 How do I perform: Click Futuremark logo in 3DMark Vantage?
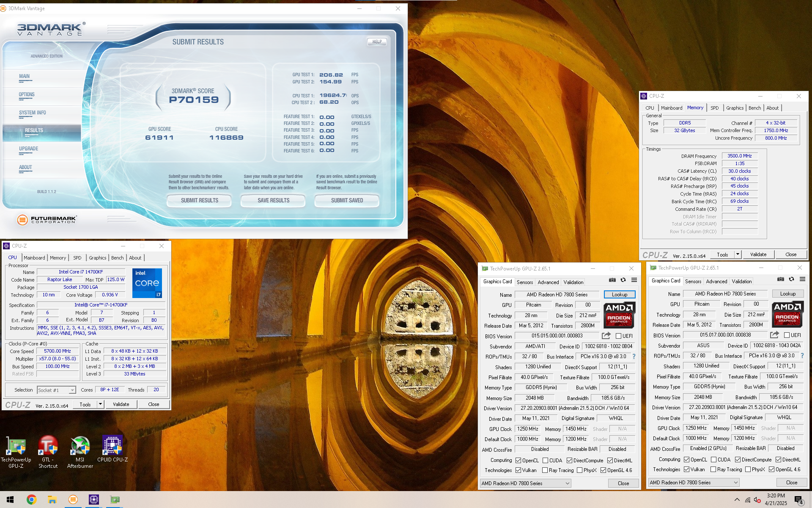tap(47, 220)
